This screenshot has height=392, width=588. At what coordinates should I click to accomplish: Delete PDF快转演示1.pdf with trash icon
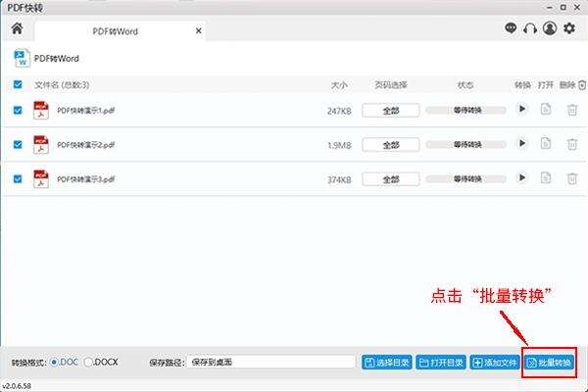pyautogui.click(x=572, y=110)
